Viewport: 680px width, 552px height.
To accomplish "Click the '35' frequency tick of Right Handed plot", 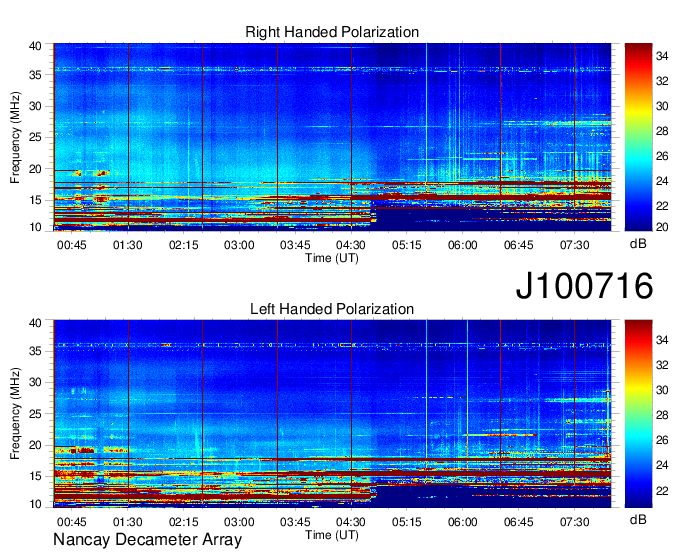I will 35,75.
